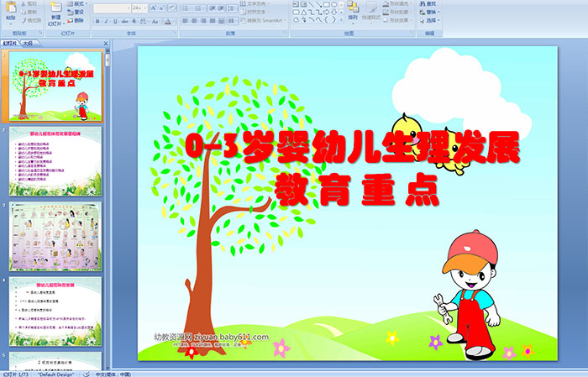
Task: Open the Align Text (对齐文本) menu
Action: tap(255, 12)
